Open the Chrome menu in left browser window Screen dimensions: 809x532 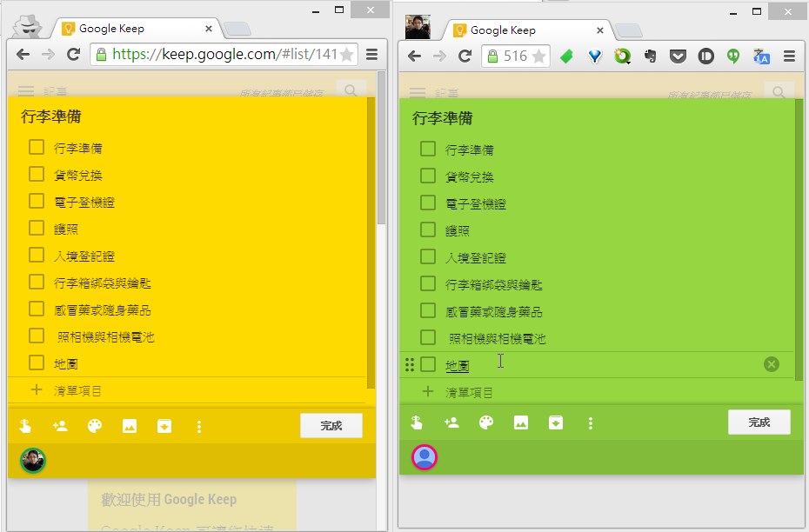[372, 54]
